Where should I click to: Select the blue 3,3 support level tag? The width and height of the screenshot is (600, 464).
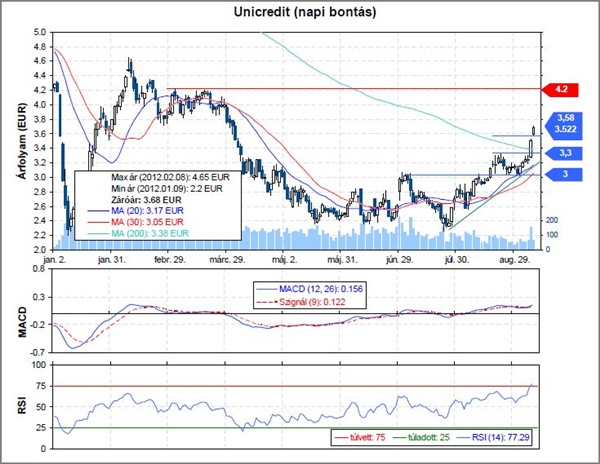pyautogui.click(x=563, y=153)
